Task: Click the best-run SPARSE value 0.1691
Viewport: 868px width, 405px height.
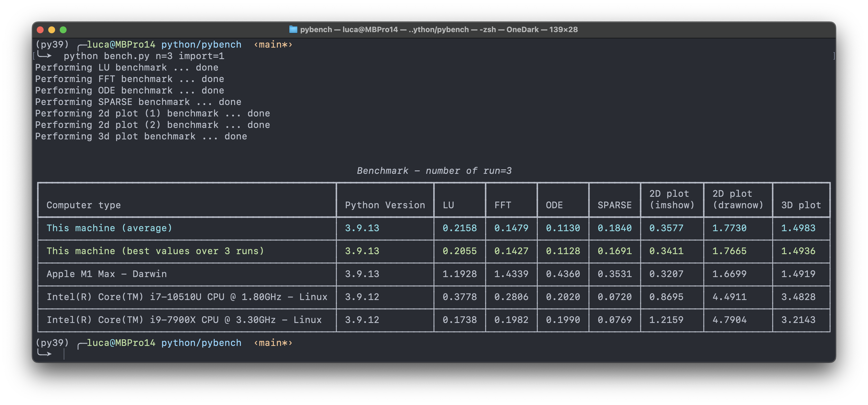Action: [615, 251]
